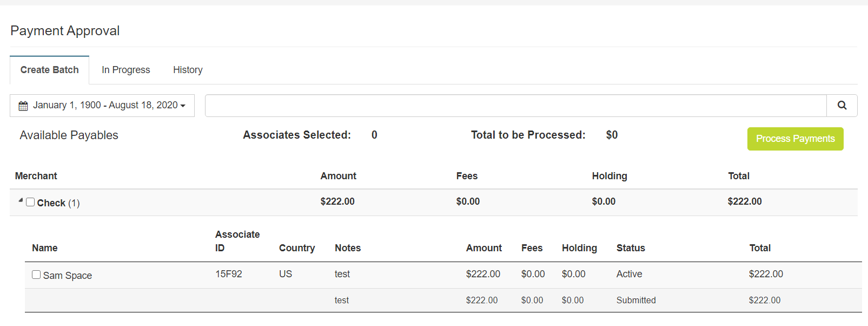Open the date range dropdown caret

183,106
